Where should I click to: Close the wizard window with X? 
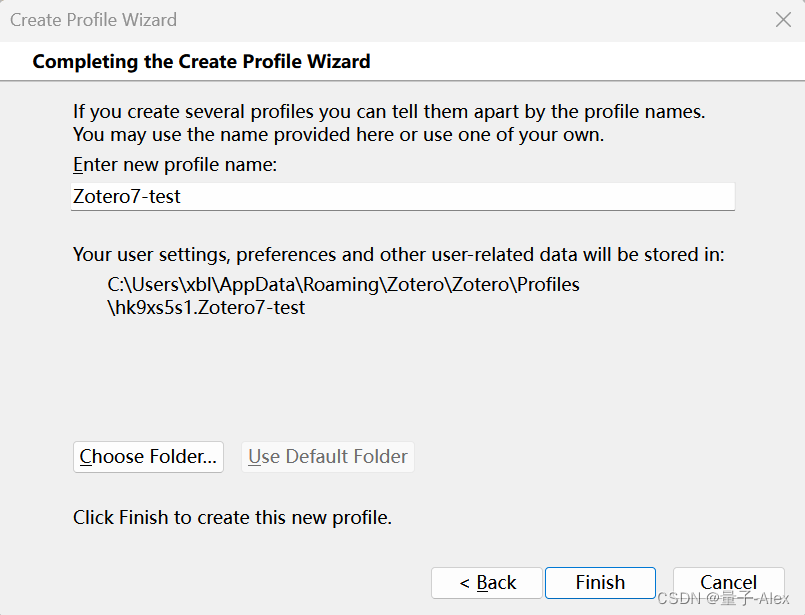click(783, 20)
